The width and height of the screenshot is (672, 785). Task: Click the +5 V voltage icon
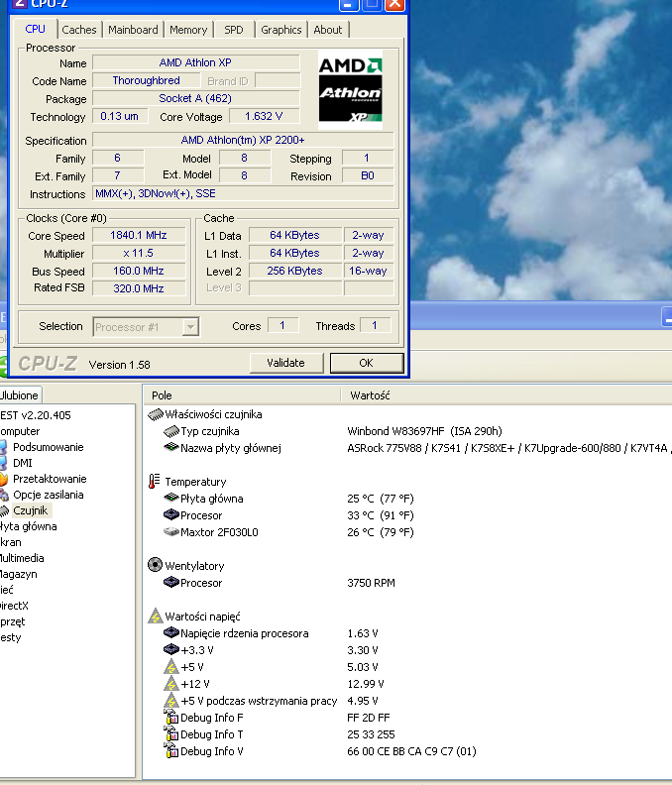(x=171, y=667)
